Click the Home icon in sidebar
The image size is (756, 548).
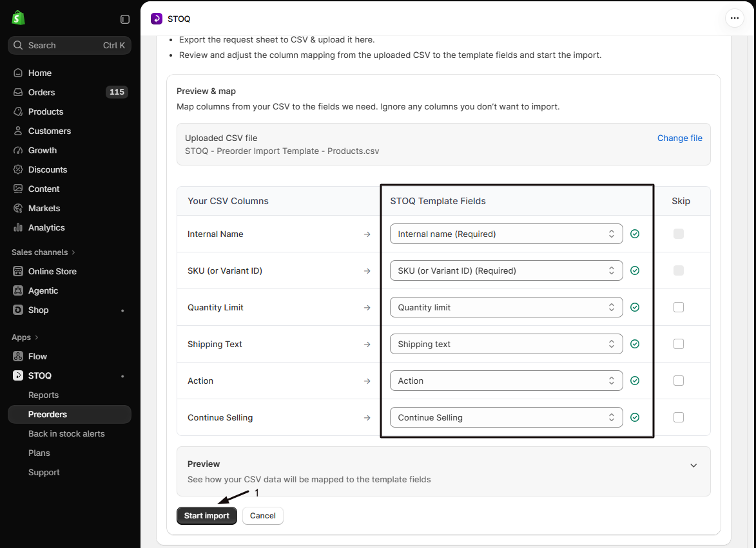pyautogui.click(x=18, y=73)
